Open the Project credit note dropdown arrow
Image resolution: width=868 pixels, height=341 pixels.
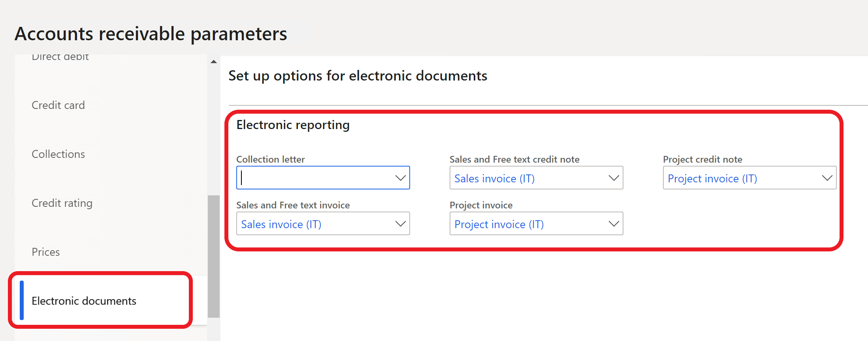point(827,178)
